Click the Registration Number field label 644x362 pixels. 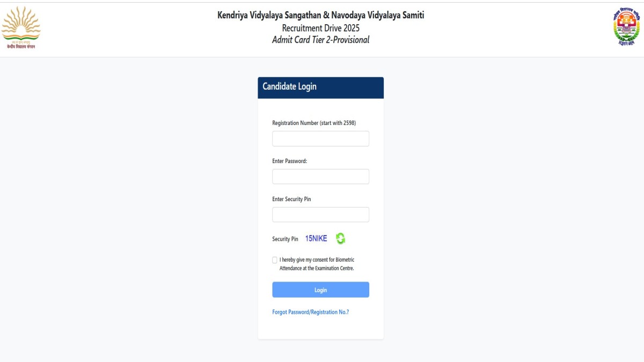[x=314, y=123]
